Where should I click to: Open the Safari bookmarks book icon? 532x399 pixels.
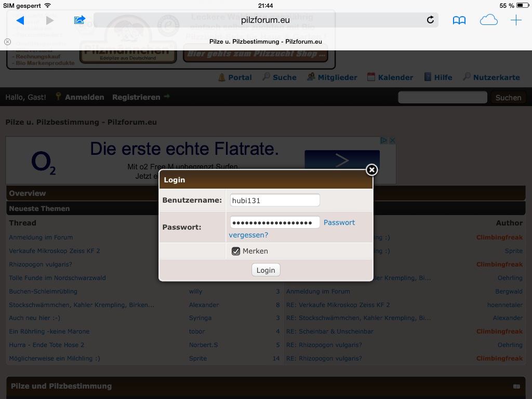[x=459, y=20]
